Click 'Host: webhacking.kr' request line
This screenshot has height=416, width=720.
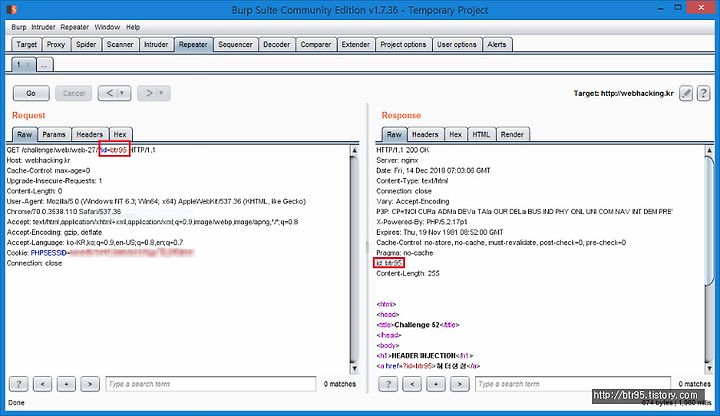point(39,160)
